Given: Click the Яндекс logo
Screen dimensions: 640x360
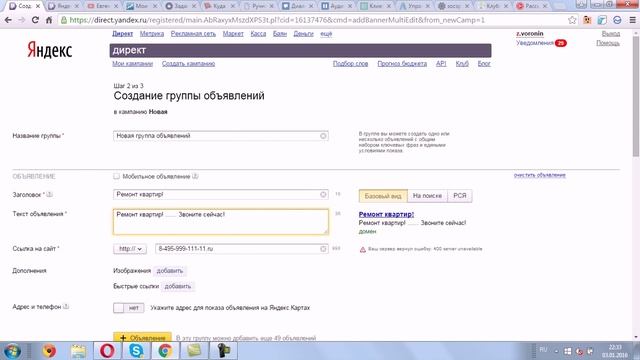Looking at the screenshot, I should pyautogui.click(x=50, y=51).
